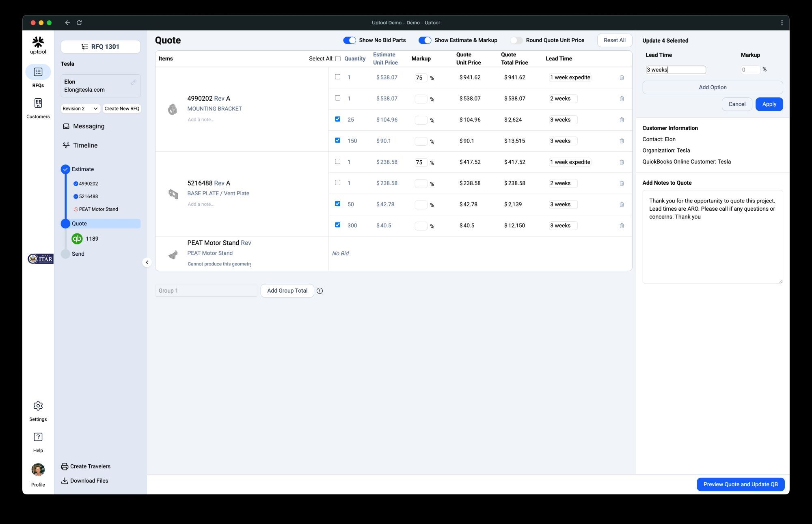The width and height of the screenshot is (812, 524).
Task: Reload page with the refresh icon
Action: click(x=79, y=23)
